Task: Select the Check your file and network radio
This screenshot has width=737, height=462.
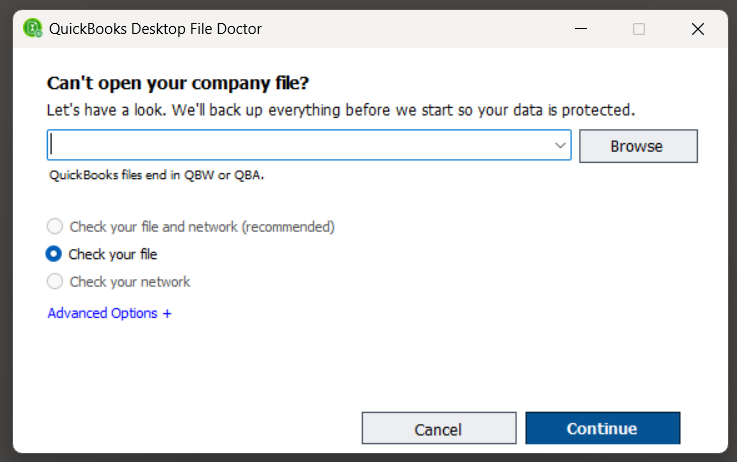Action: 55,227
